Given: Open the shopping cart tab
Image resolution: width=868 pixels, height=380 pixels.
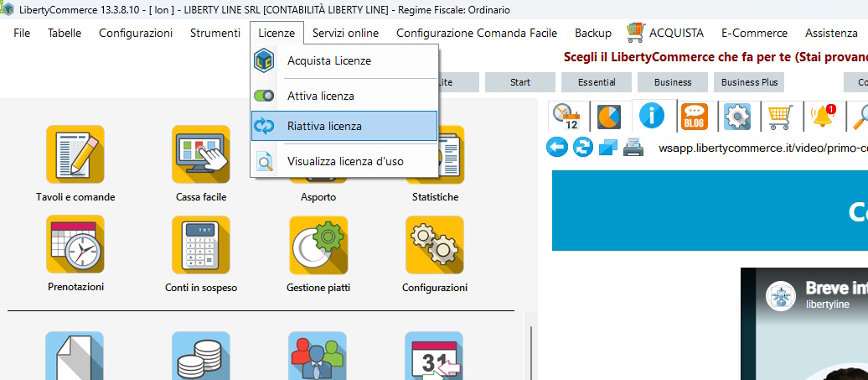Looking at the screenshot, I should point(780,117).
